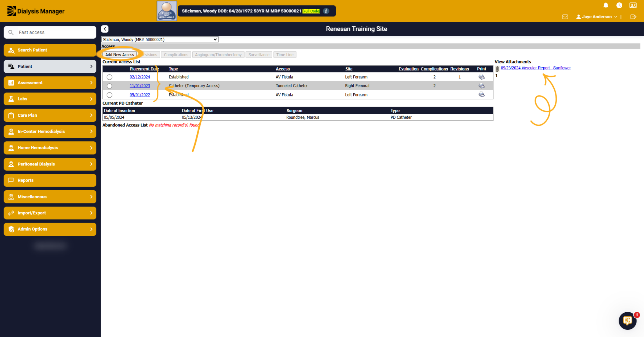Open the chat support bubble

[x=627, y=321]
